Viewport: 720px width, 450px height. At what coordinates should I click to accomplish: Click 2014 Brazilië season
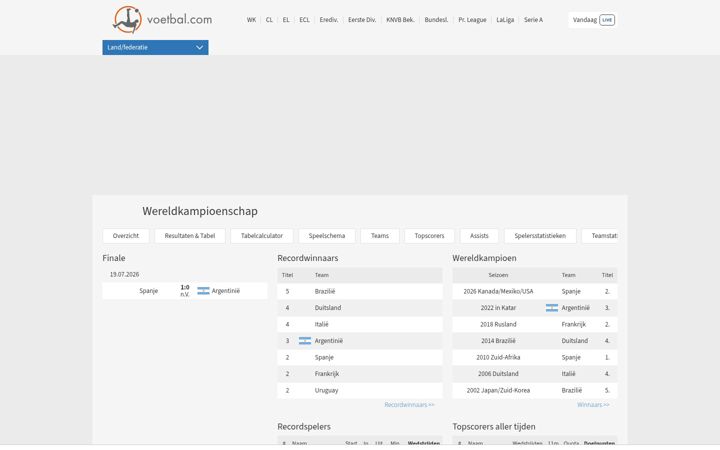pyautogui.click(x=498, y=341)
